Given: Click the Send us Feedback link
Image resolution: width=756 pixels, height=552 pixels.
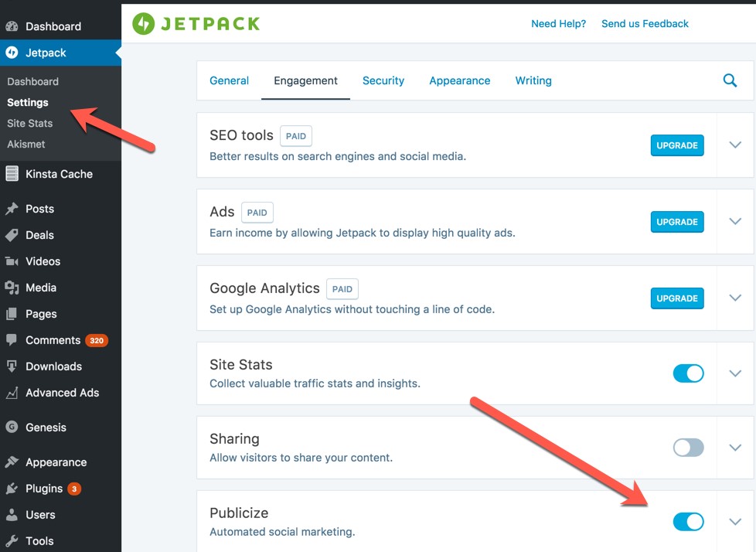Looking at the screenshot, I should point(645,24).
